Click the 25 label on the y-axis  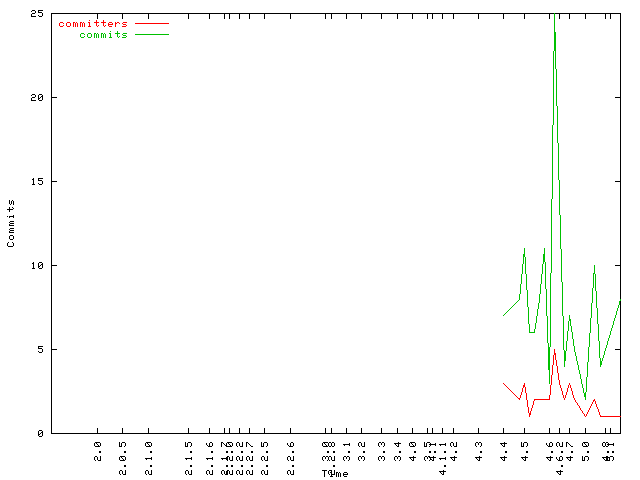35,13
